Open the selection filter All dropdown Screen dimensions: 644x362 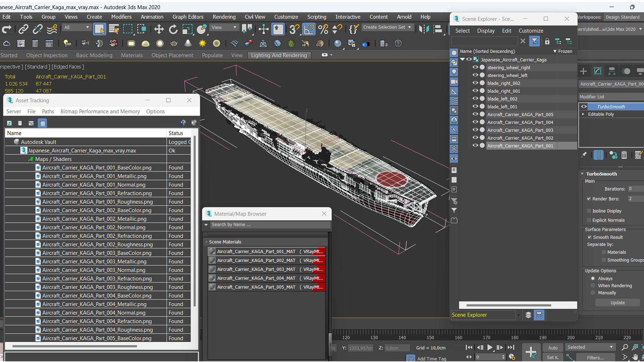[76, 27]
